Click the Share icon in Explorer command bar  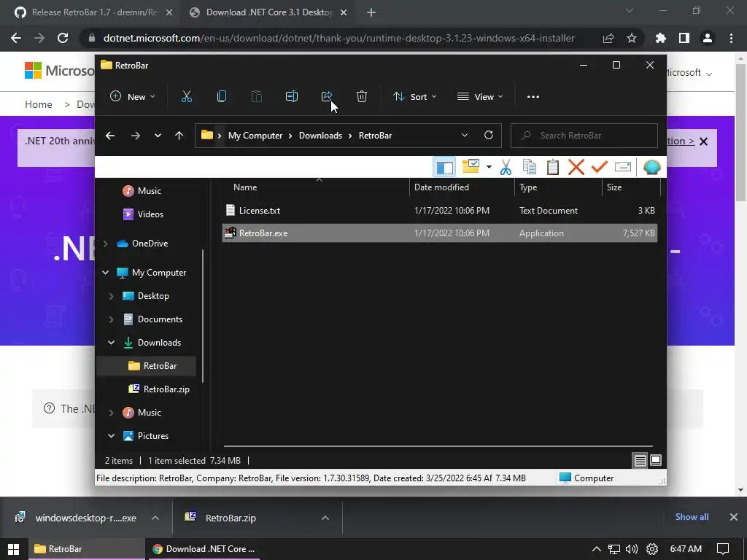tap(327, 97)
